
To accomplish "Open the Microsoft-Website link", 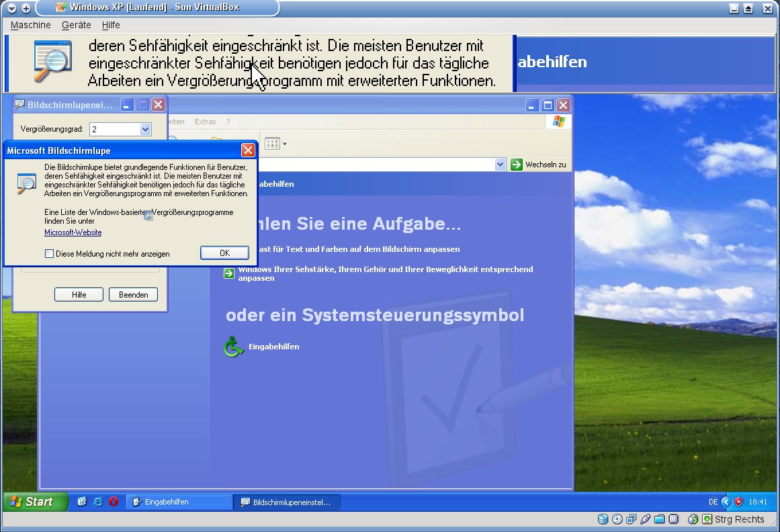I will pyautogui.click(x=73, y=232).
